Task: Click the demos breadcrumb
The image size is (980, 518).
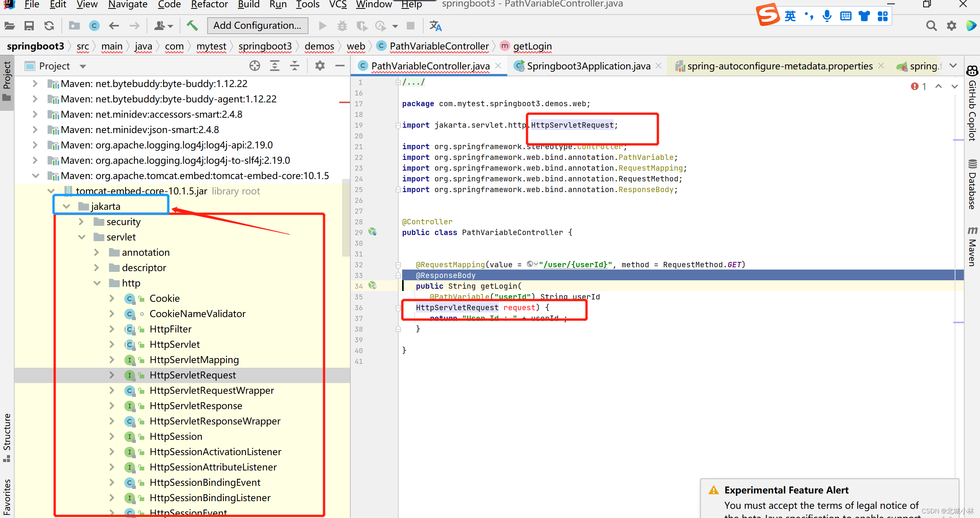Action: tap(319, 46)
